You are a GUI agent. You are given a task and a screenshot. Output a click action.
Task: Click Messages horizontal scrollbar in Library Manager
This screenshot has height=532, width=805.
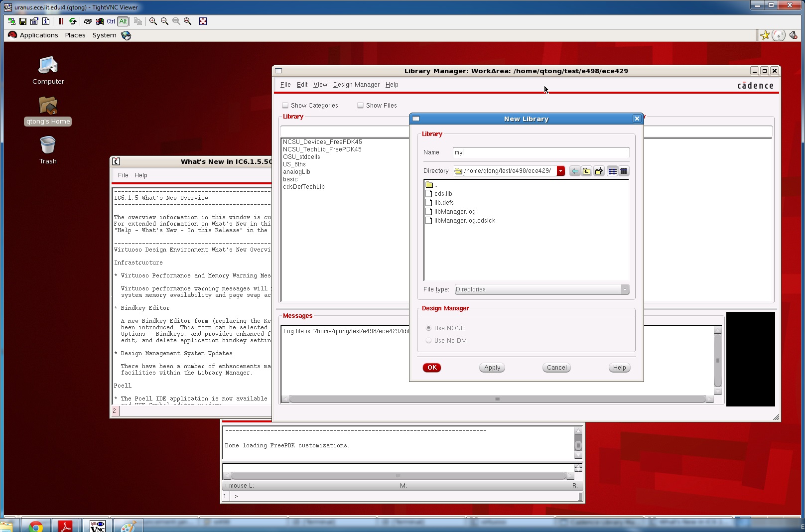[497, 399]
